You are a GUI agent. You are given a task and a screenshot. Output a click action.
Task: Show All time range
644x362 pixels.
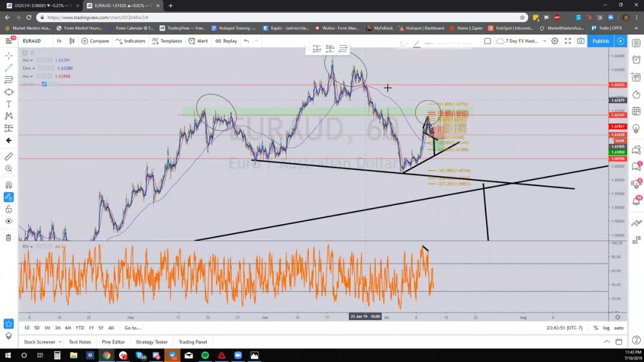click(111, 328)
